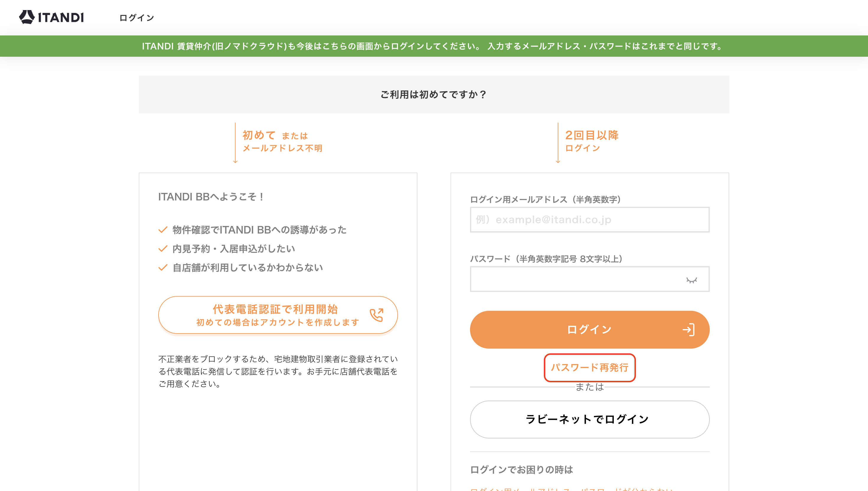This screenshot has height=491, width=868.
Task: Click the phone icon on the 代表電話認証 button
Action: click(376, 315)
